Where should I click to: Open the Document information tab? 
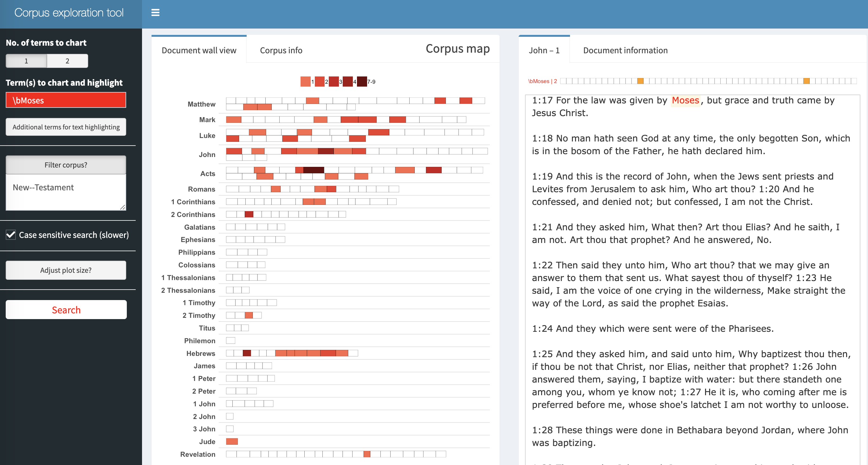[625, 50]
